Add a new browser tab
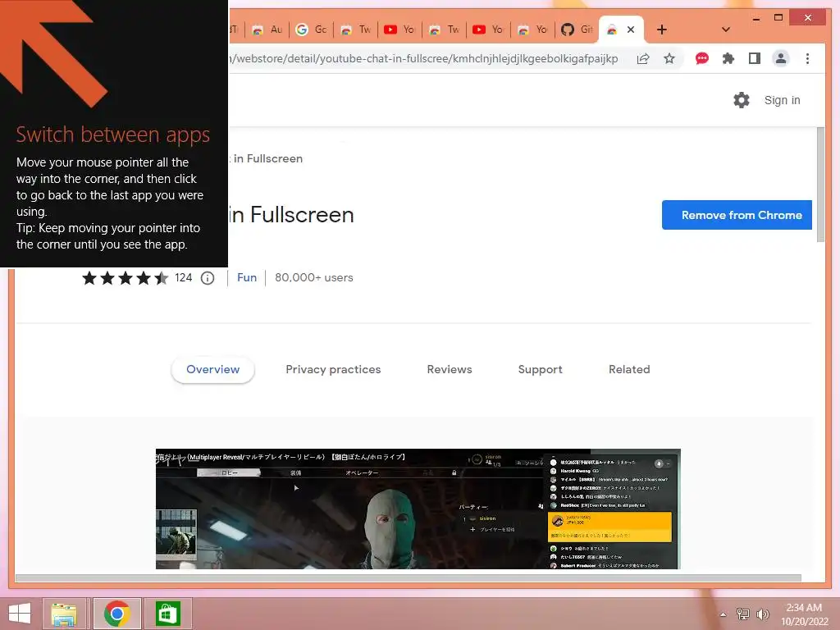840x630 pixels. (662, 30)
